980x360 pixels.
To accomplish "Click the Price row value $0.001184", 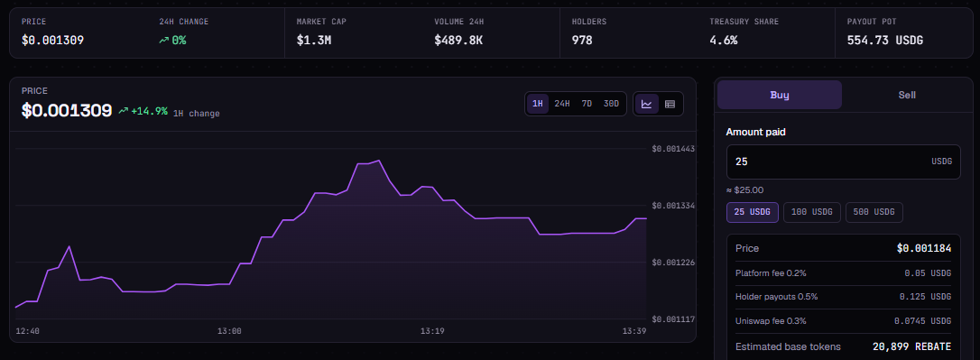I will [924, 249].
